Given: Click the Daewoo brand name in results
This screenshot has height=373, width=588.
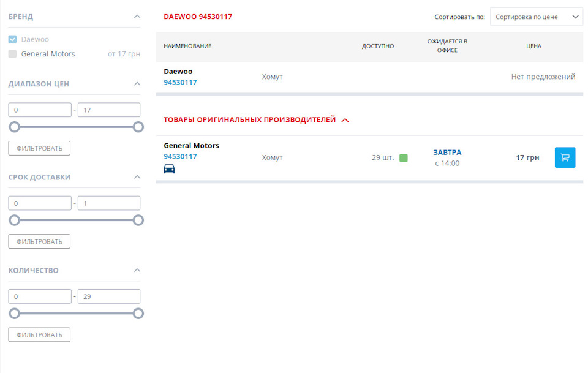Looking at the screenshot, I should tap(178, 71).
